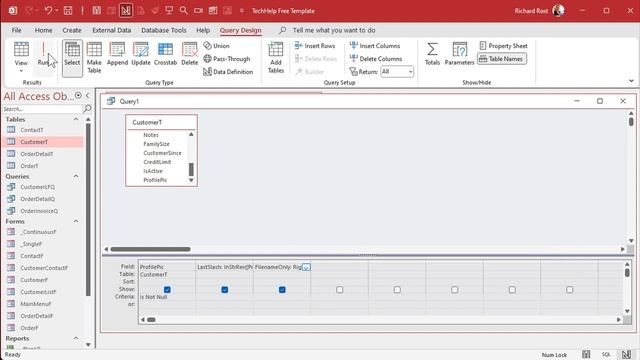Switch to SQL view in status bar
640x360 pixels.
pyautogui.click(x=606, y=354)
